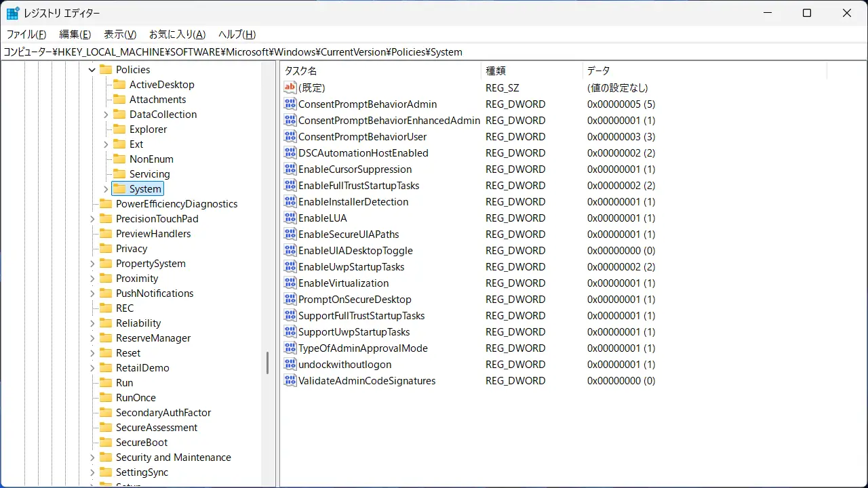Screen dimensions: 868x488
Task: Open the 編集(E) menu
Action: [x=75, y=35]
